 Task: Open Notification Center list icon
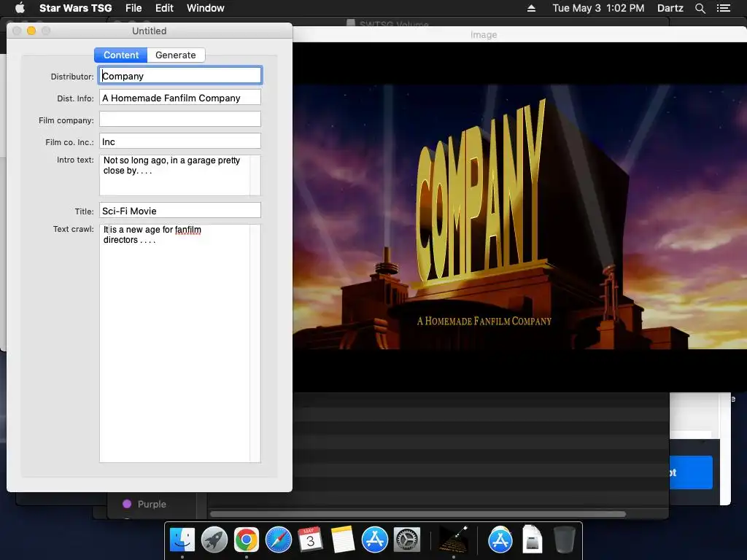pos(723,8)
